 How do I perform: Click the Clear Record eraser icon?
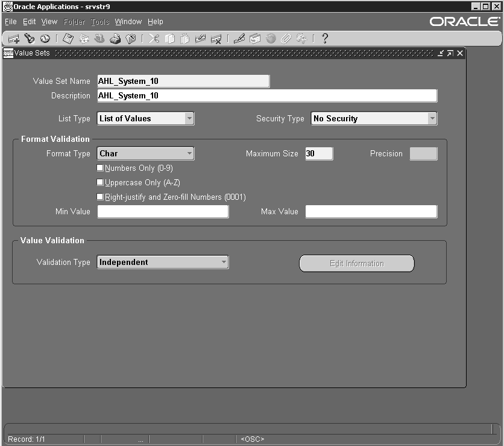200,39
